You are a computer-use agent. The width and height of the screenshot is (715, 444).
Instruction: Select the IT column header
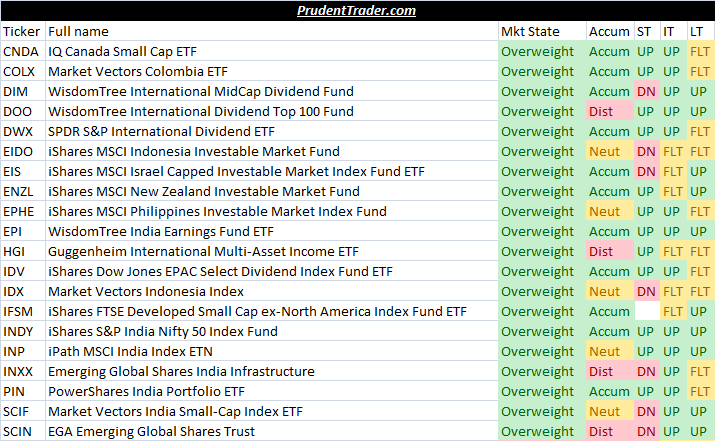pos(672,31)
